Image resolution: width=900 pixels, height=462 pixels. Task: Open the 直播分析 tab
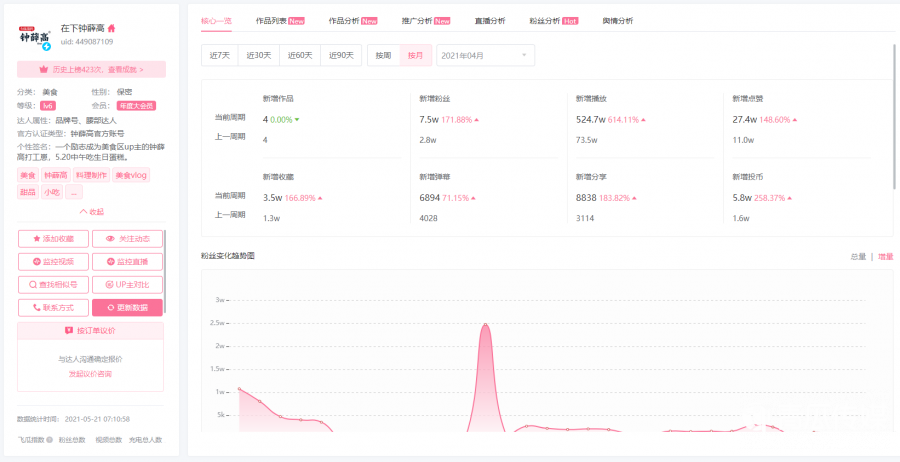click(489, 21)
